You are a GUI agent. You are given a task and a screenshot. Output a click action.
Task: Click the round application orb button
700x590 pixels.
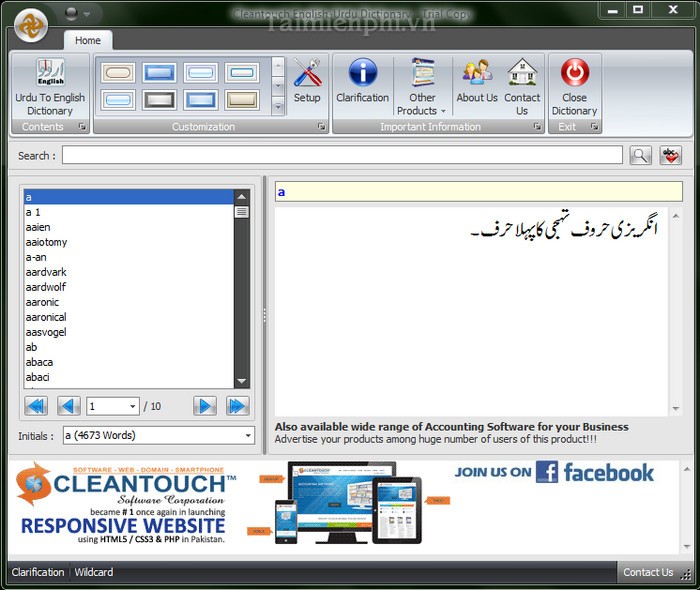31,25
